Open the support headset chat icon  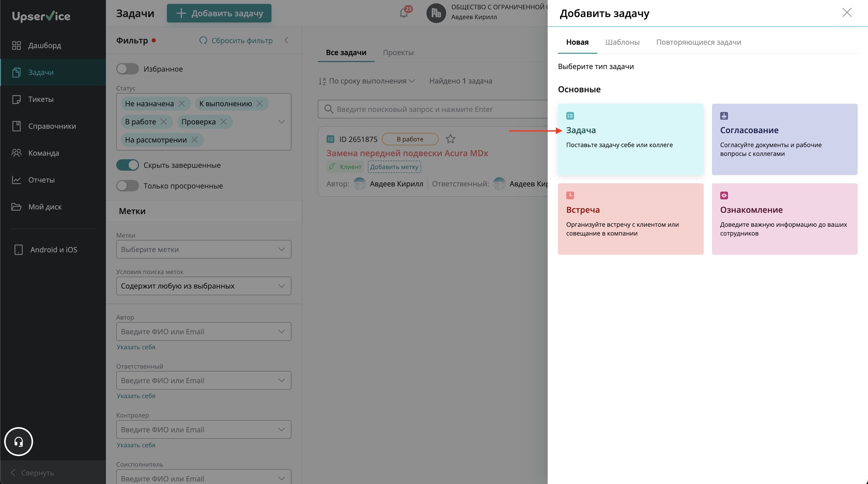pos(19,442)
